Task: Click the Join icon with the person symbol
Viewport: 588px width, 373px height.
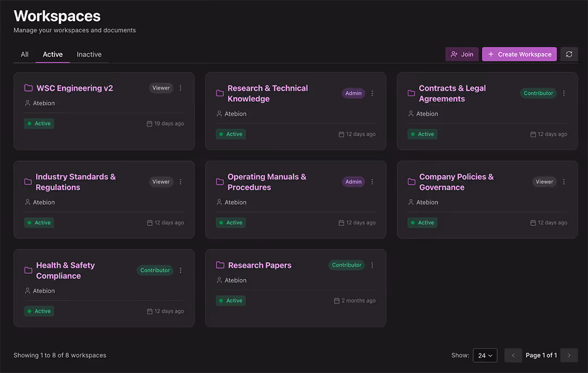Action: tap(454, 54)
